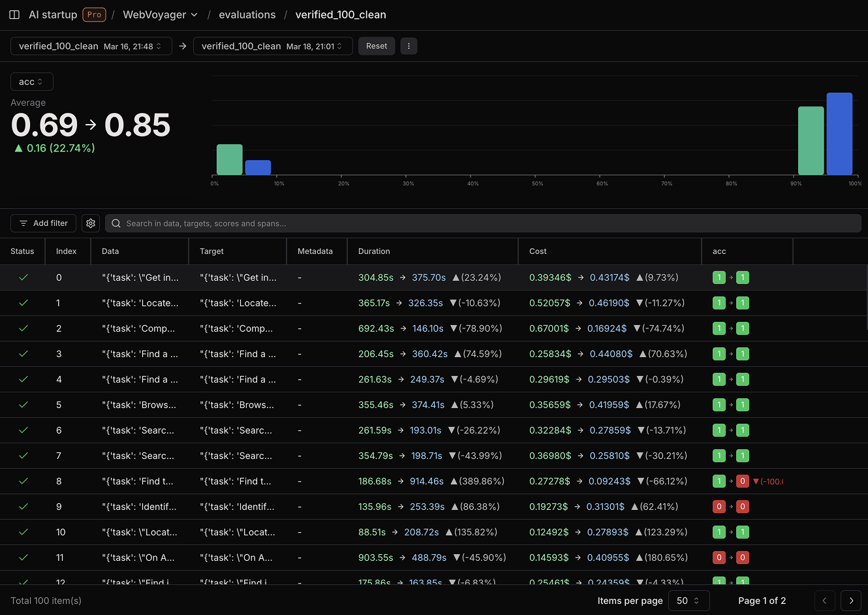Go to next page arrow
The height and width of the screenshot is (615, 868).
(x=851, y=601)
